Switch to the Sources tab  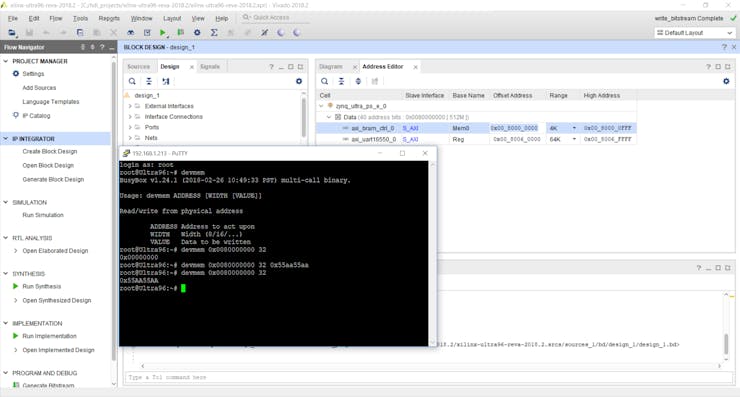[x=138, y=67]
